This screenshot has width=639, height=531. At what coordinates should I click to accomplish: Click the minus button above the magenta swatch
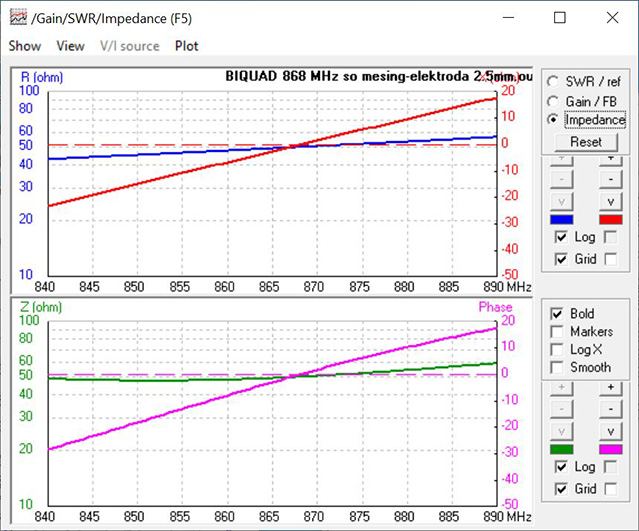[x=610, y=408]
